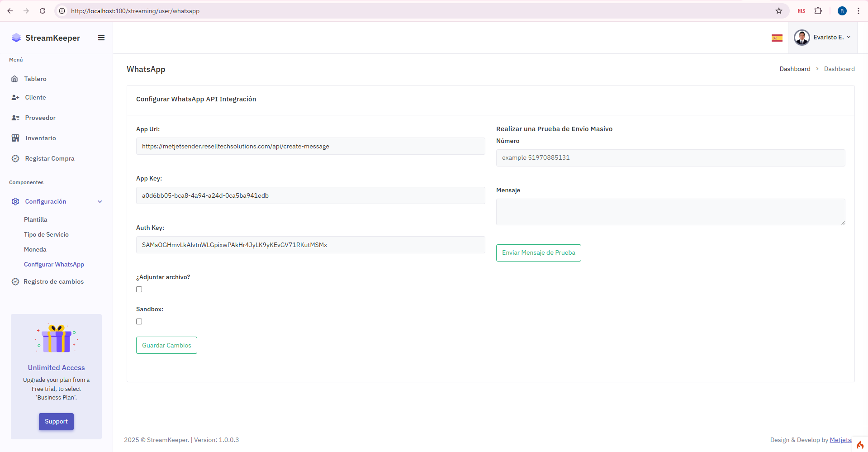Click the Inventario store icon
The width and height of the screenshot is (868, 452).
[15, 138]
